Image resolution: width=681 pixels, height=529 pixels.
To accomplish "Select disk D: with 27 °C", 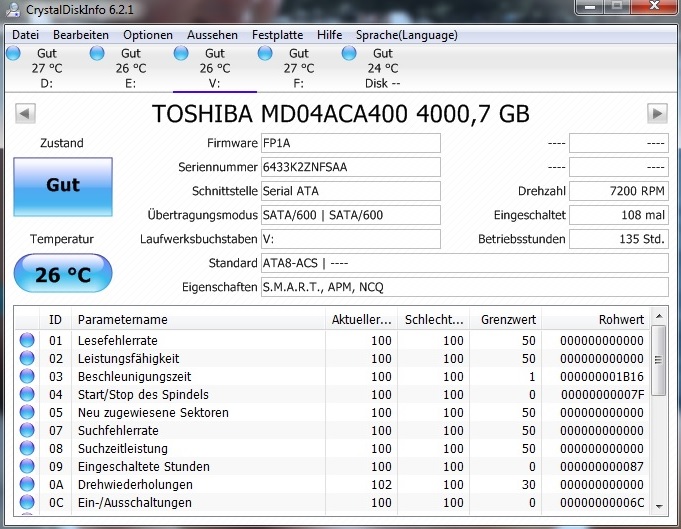I will 47,68.
